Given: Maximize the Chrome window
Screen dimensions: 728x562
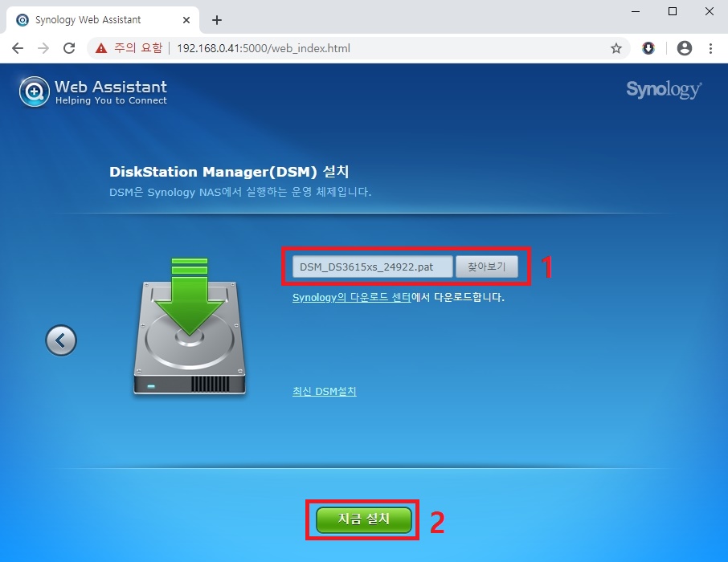Looking at the screenshot, I should coord(673,11).
